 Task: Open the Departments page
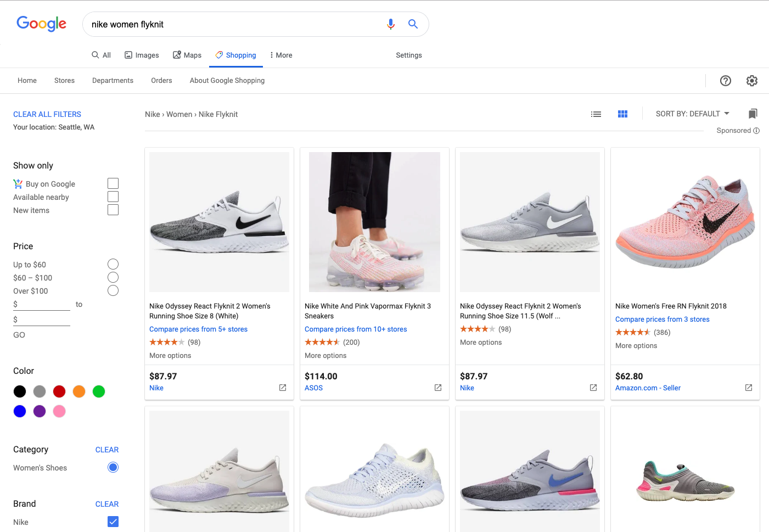[x=113, y=80]
